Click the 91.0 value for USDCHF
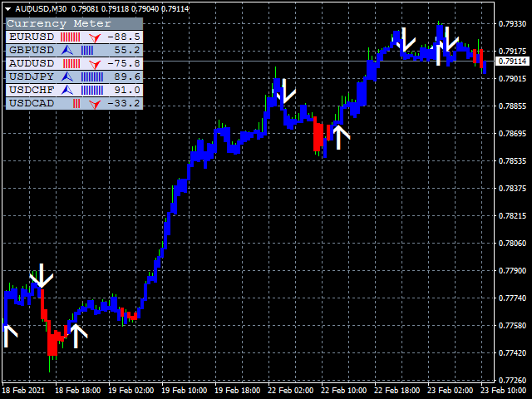The image size is (532, 399). [x=127, y=90]
